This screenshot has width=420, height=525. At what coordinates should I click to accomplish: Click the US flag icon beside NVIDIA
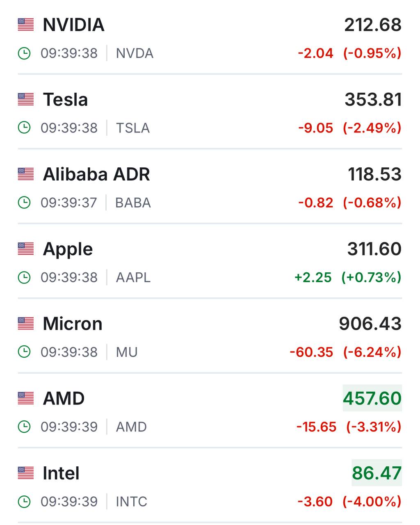pyautogui.click(x=25, y=25)
